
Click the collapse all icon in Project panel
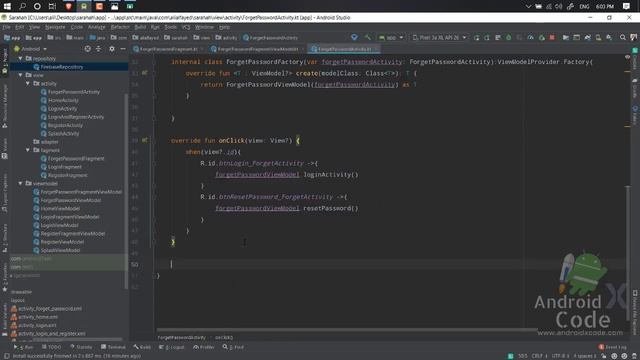(99, 49)
